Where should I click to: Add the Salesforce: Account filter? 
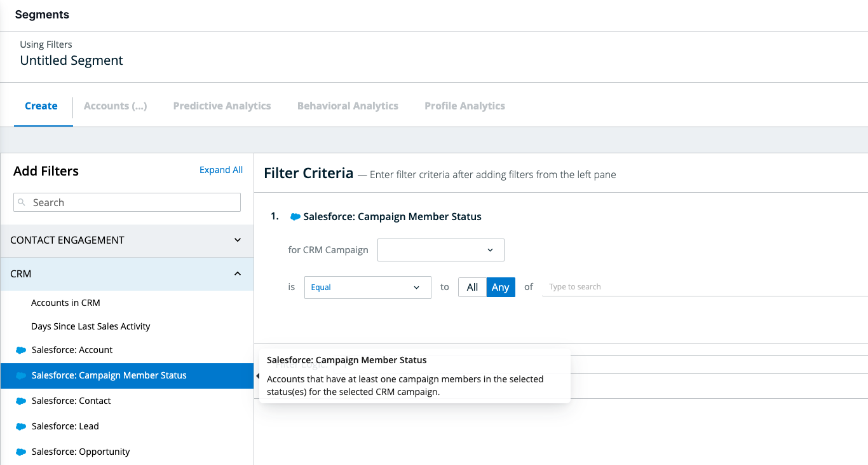[x=127, y=350]
